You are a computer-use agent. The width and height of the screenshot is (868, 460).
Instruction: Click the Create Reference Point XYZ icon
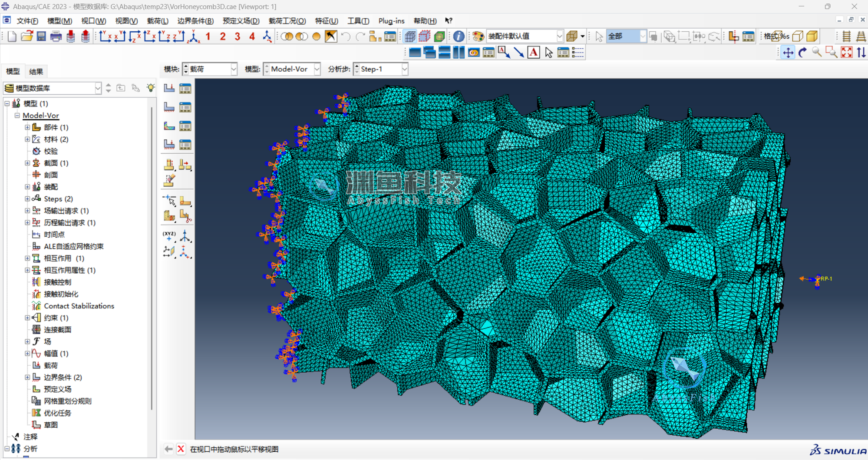(x=169, y=236)
